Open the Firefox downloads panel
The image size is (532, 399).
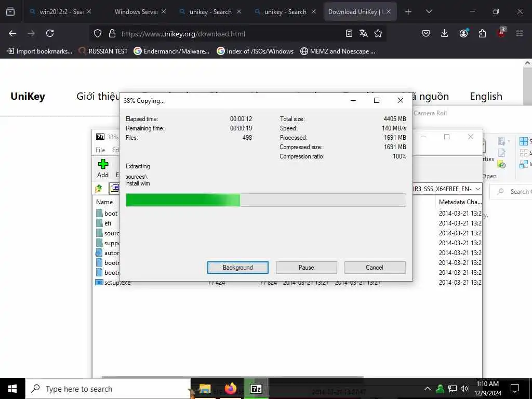445,33
